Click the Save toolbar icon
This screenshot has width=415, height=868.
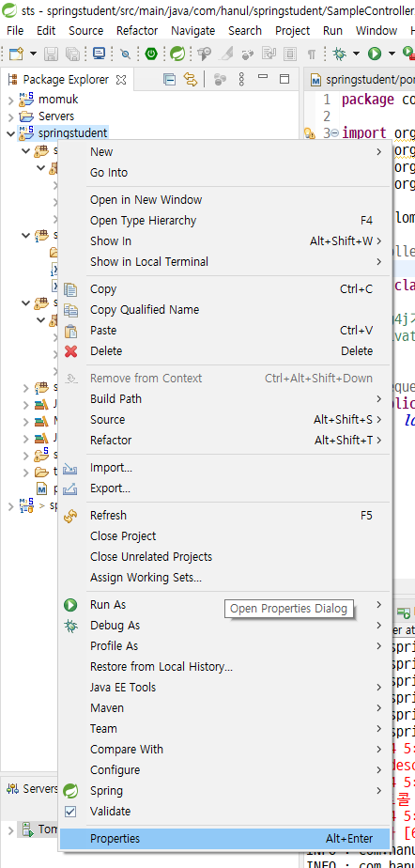coord(52,54)
